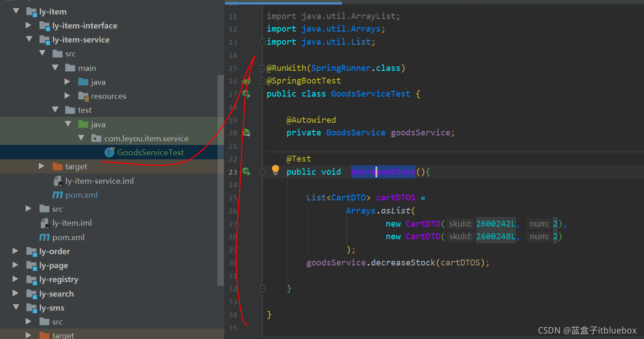Click Arrays.asList call on line 26
This screenshot has height=339, width=644.
(x=380, y=211)
